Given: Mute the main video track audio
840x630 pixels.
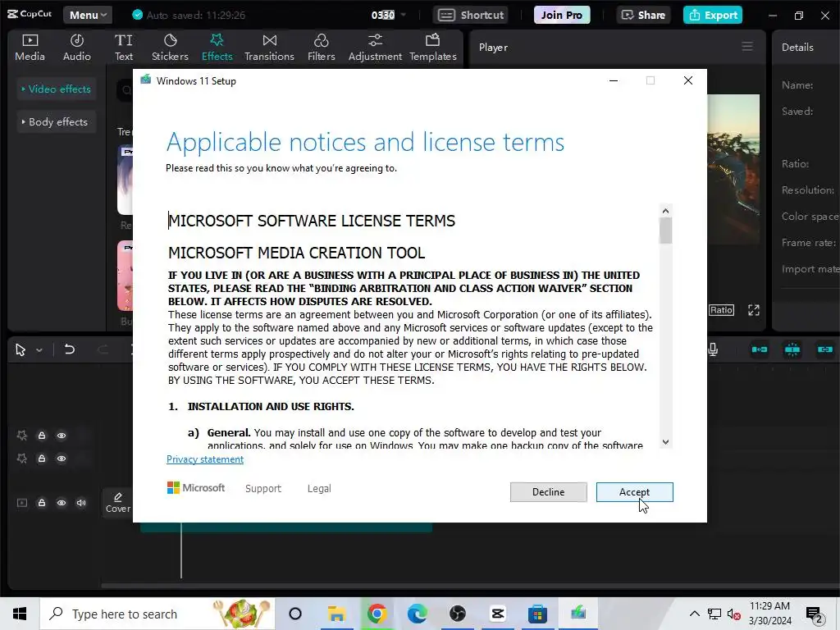Looking at the screenshot, I should [x=81, y=503].
